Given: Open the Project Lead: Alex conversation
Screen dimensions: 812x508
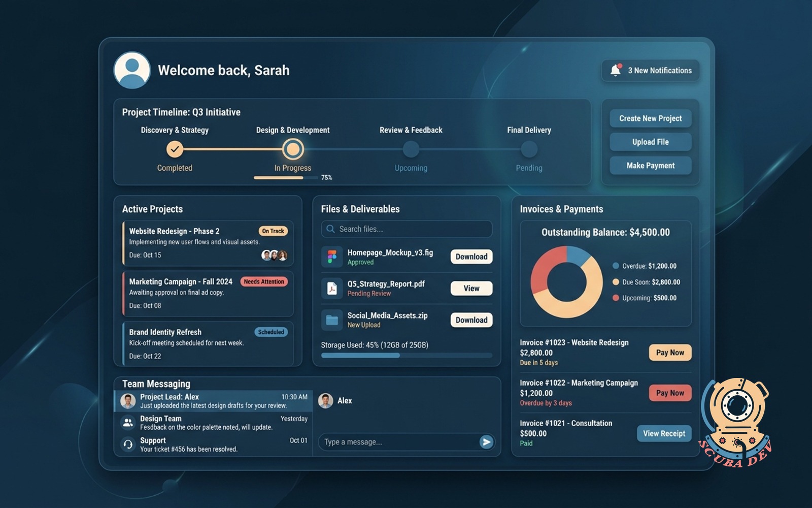Looking at the screenshot, I should coord(214,401).
